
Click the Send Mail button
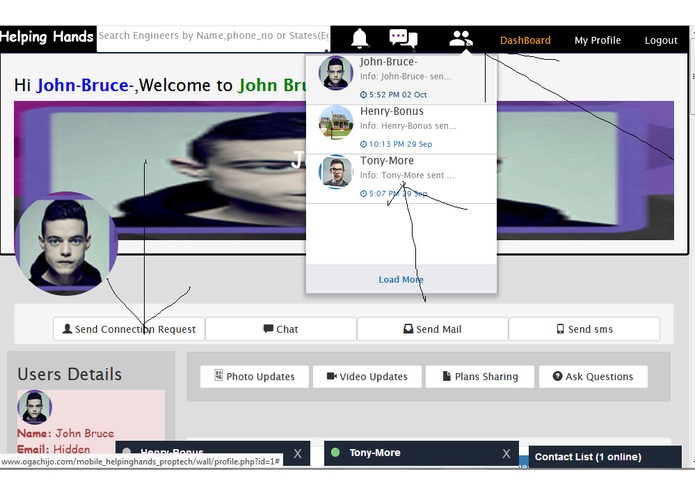[x=432, y=329]
